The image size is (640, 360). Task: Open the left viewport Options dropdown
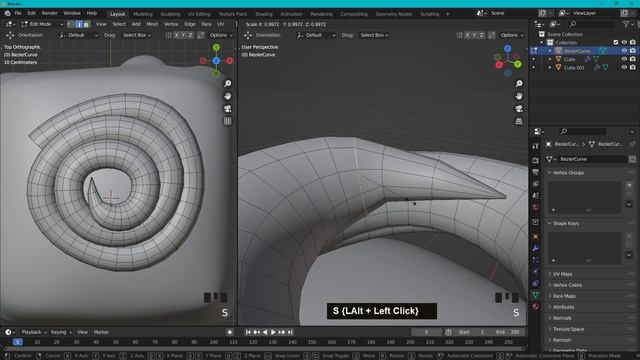coord(220,35)
